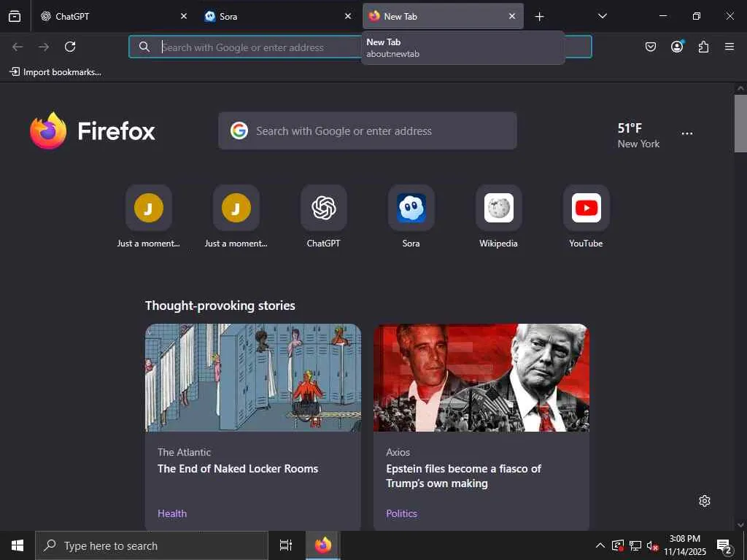Open the Health topic link

172,513
